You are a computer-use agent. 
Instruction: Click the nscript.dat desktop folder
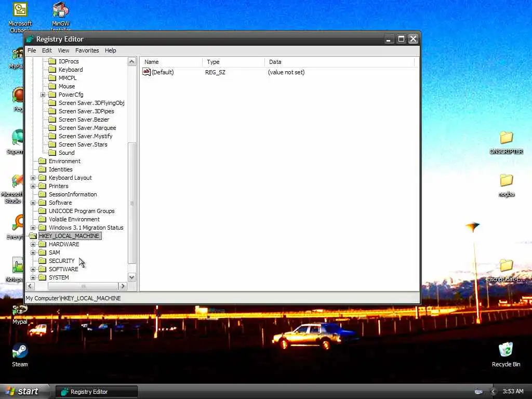(x=506, y=270)
